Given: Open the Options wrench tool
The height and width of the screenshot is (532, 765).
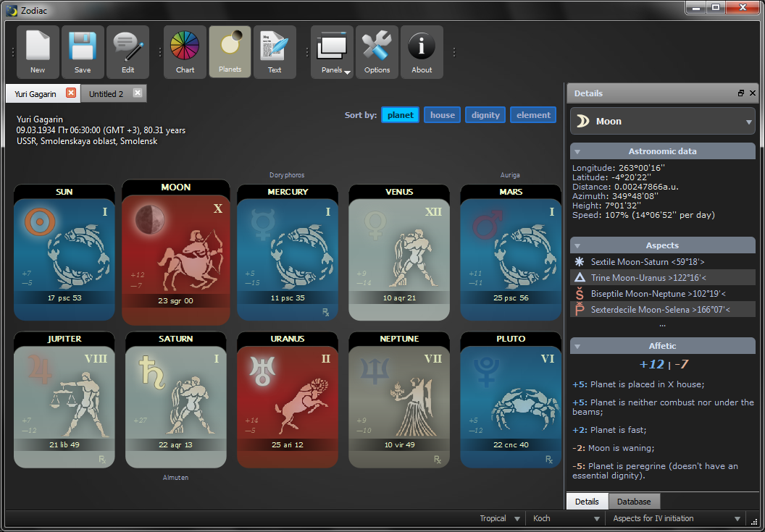Looking at the screenshot, I should [377, 51].
